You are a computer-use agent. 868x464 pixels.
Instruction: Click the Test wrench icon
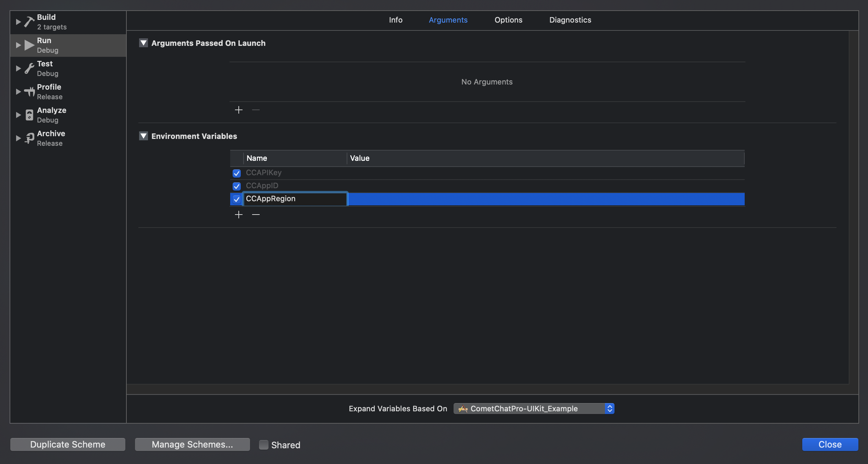(29, 68)
